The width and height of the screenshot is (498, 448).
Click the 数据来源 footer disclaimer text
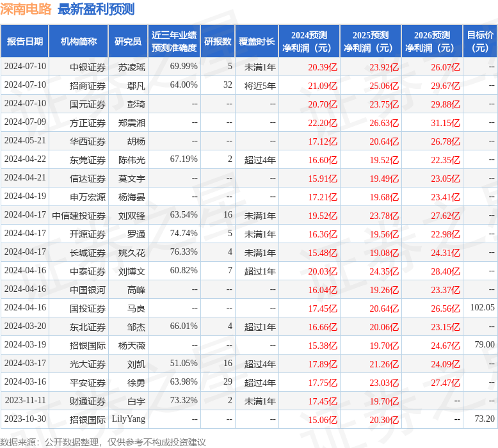point(103,442)
